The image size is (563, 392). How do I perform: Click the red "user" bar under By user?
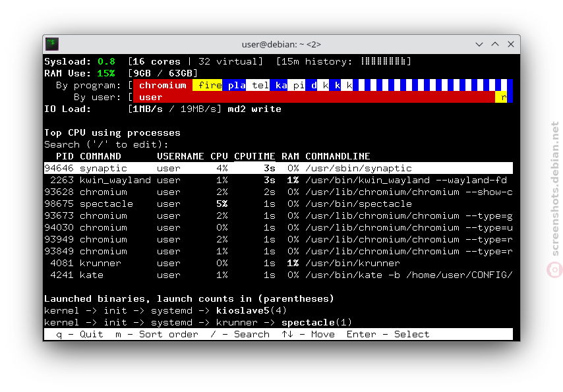314,97
